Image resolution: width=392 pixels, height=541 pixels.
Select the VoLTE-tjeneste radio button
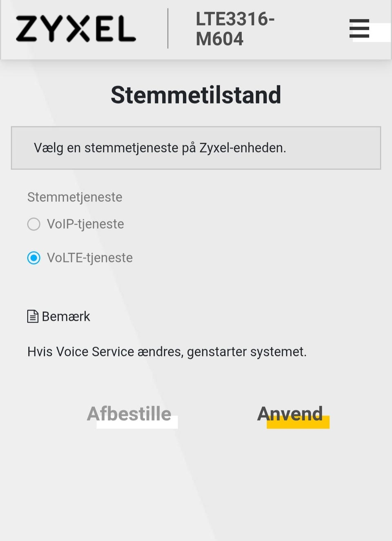click(x=34, y=258)
